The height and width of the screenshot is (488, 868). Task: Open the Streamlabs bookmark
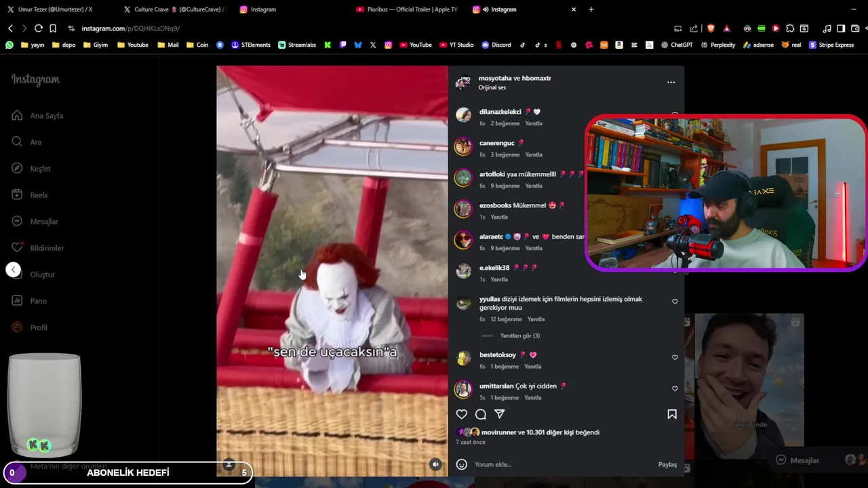(x=297, y=45)
